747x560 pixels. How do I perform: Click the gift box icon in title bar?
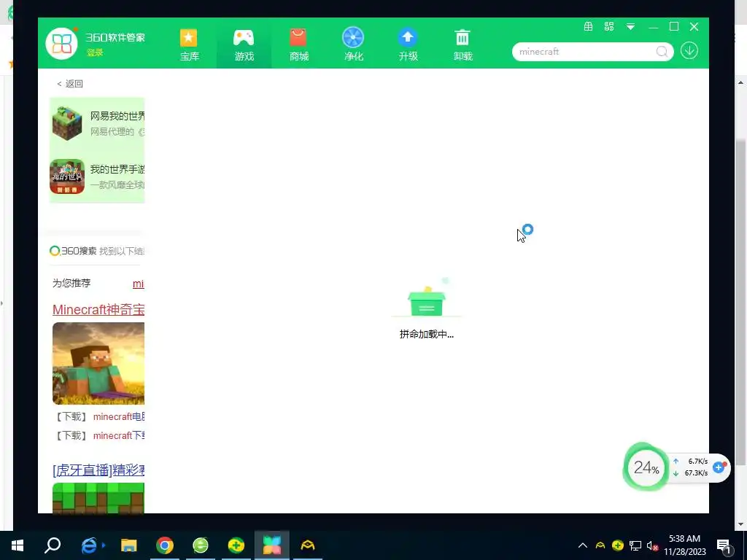pos(589,27)
